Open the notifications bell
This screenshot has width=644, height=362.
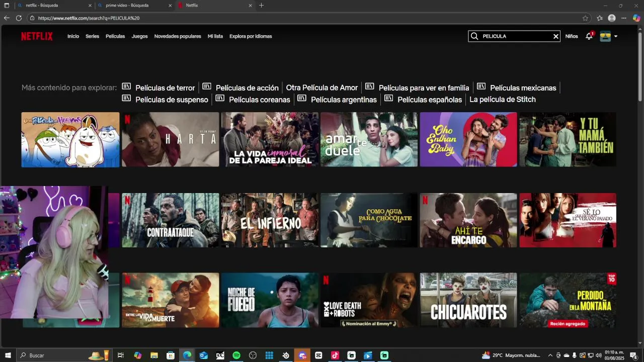pos(589,36)
